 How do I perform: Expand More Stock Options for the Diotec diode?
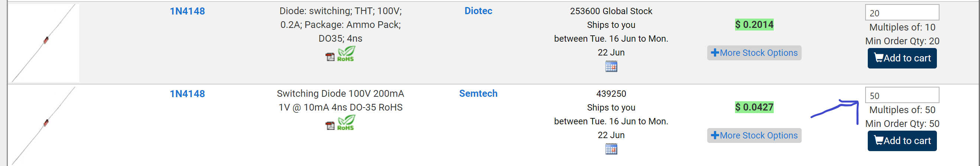tap(754, 53)
